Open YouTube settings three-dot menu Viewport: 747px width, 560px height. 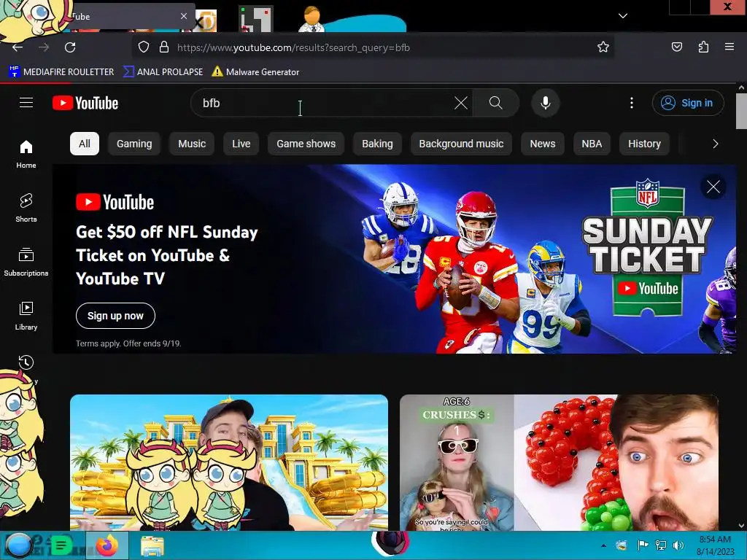tap(632, 103)
